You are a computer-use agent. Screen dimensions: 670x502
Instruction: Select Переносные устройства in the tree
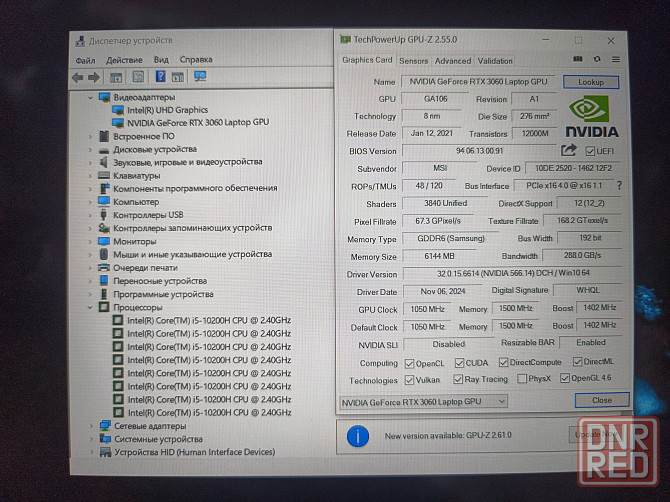click(160, 281)
